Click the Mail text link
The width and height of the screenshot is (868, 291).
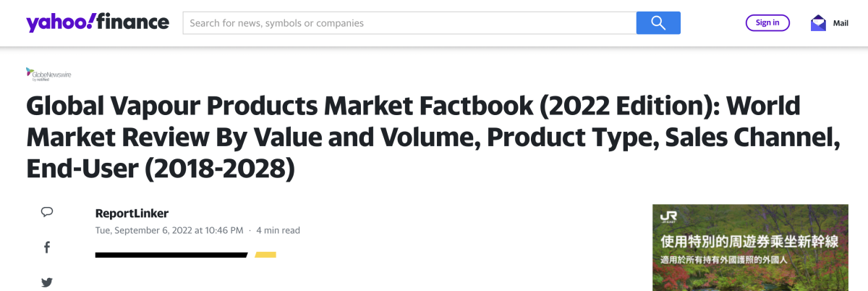point(841,23)
